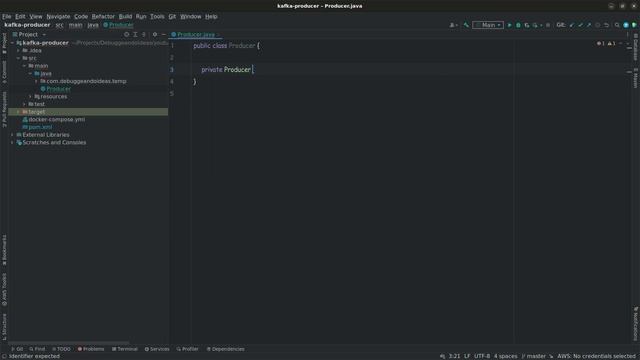The height and width of the screenshot is (360, 640).
Task: Open Git history clock icon
Action: point(598,25)
